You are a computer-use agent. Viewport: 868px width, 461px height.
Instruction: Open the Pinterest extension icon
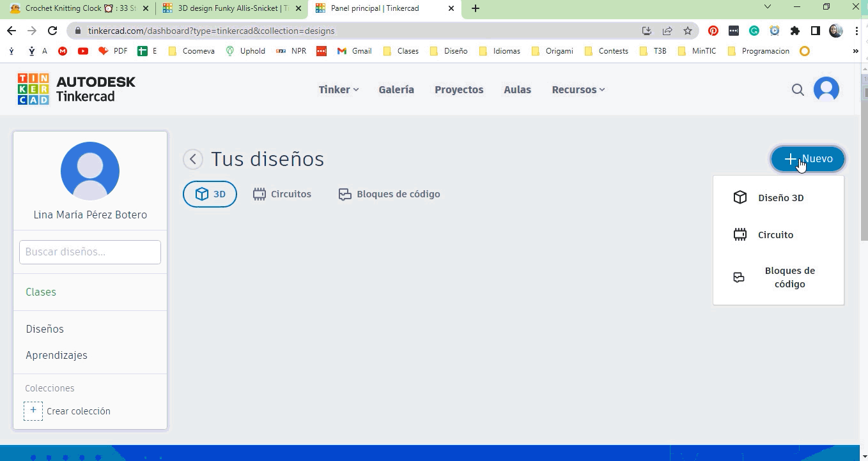[713, 30]
